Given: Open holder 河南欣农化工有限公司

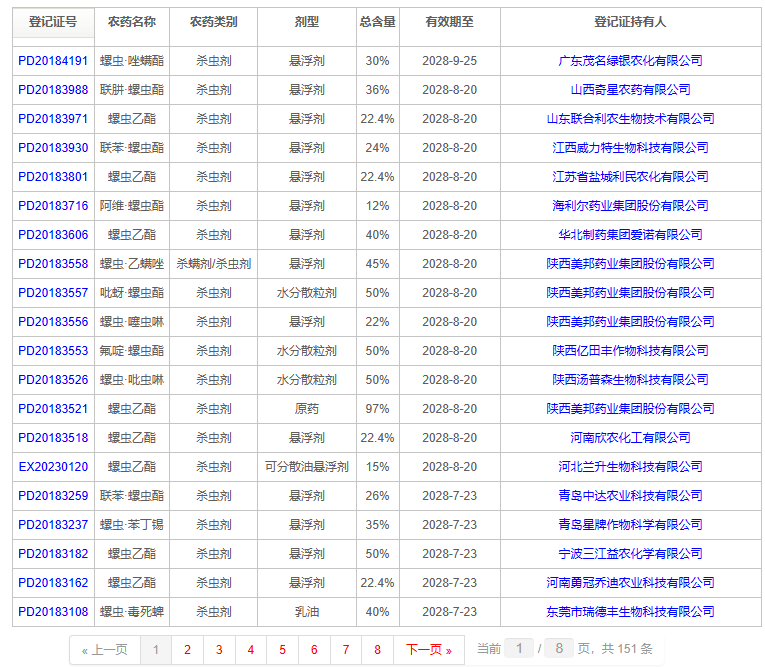Looking at the screenshot, I should [x=630, y=438].
